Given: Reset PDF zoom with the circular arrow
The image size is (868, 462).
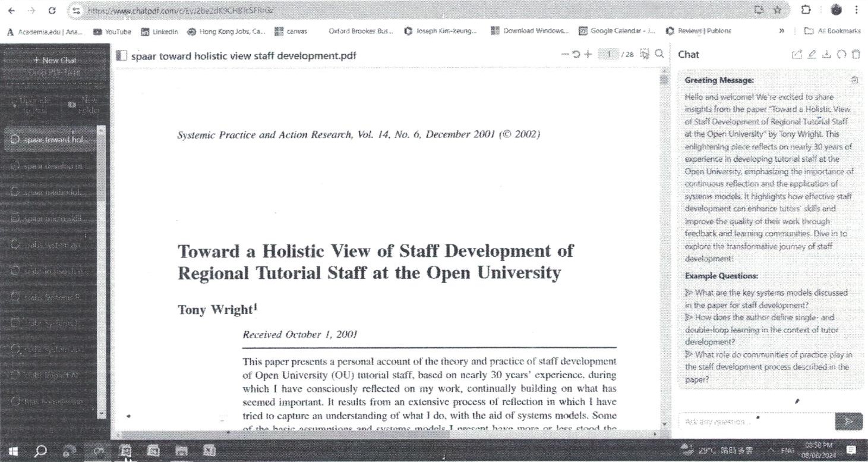Looking at the screenshot, I should [576, 54].
